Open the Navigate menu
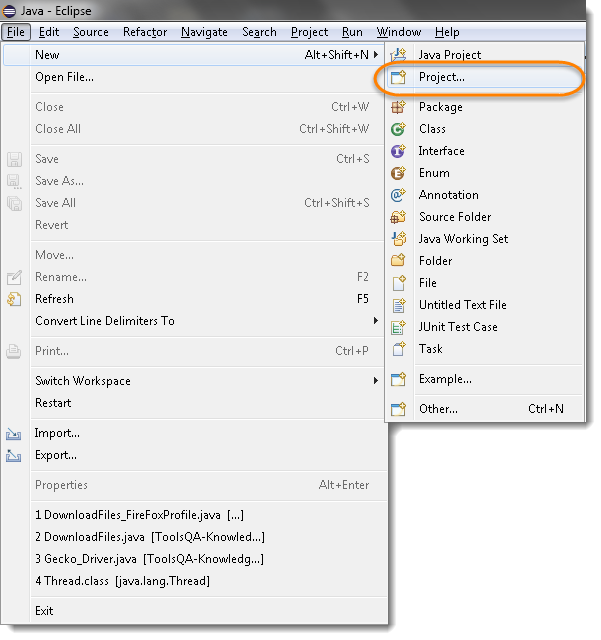The image size is (601, 640). tap(204, 32)
